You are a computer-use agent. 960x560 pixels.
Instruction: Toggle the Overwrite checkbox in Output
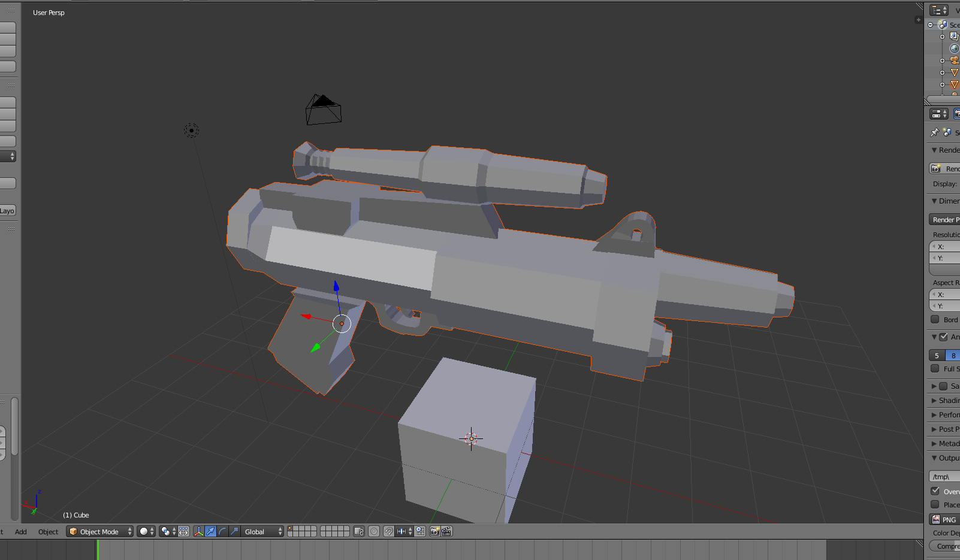935,491
